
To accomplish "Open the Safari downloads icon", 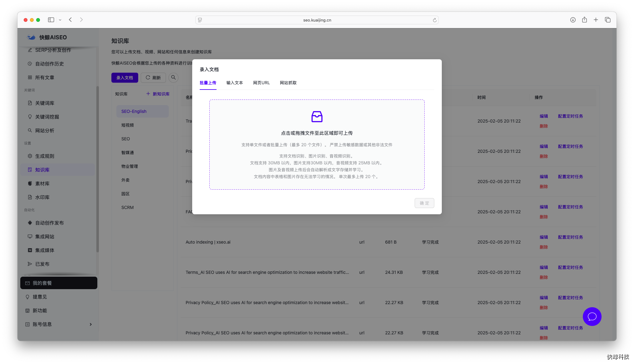I will [573, 20].
